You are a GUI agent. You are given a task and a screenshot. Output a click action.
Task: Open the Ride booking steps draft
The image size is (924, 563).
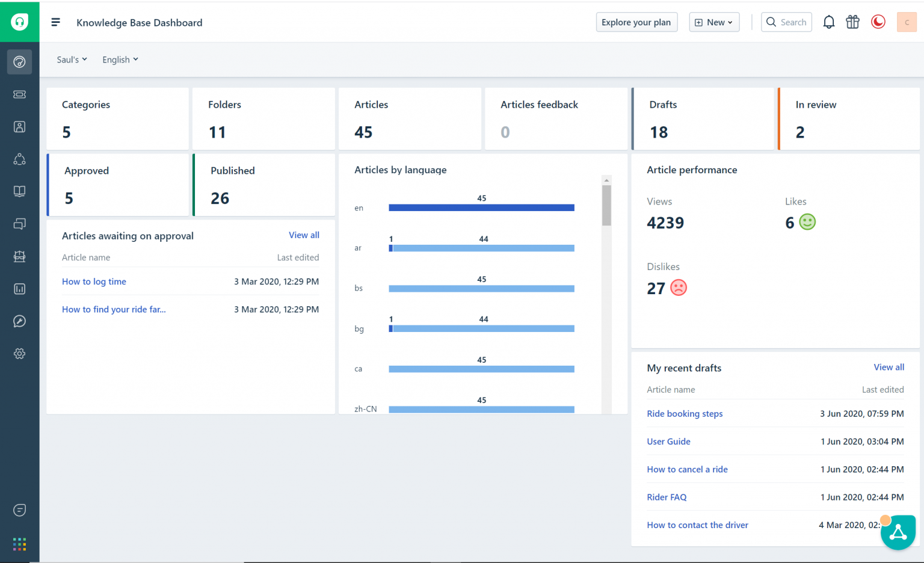(x=685, y=413)
